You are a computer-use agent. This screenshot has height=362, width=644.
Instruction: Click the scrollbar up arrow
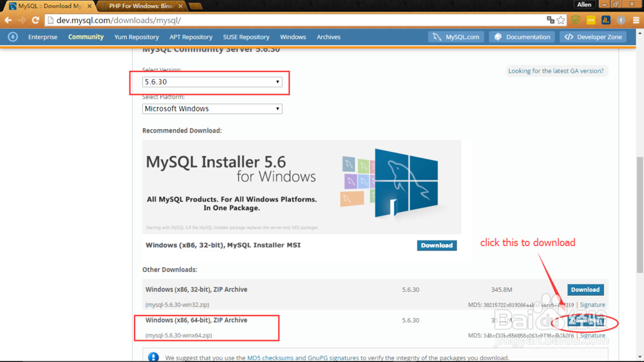[x=640, y=33]
